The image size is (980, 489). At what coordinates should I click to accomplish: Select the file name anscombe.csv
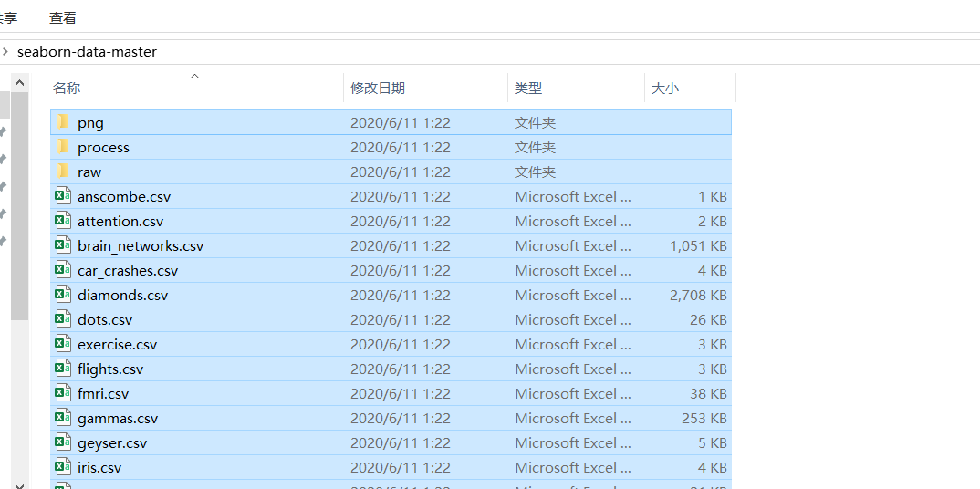coord(124,197)
